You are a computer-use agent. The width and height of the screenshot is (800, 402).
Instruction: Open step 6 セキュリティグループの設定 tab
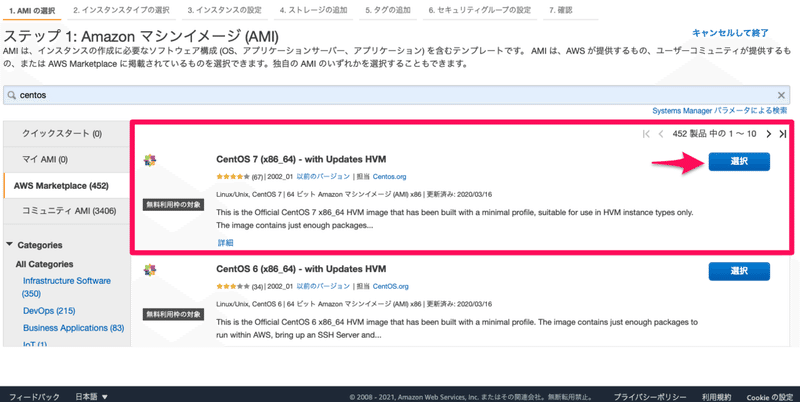tap(480, 10)
